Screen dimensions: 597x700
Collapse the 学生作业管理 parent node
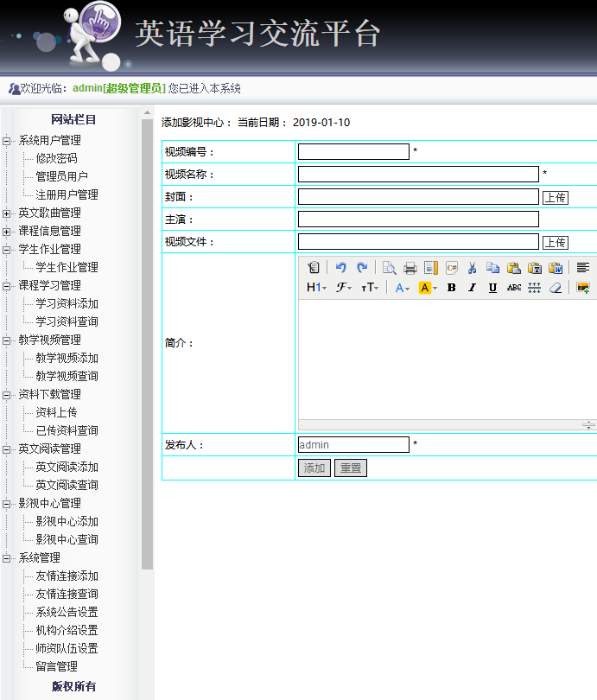click(6, 250)
